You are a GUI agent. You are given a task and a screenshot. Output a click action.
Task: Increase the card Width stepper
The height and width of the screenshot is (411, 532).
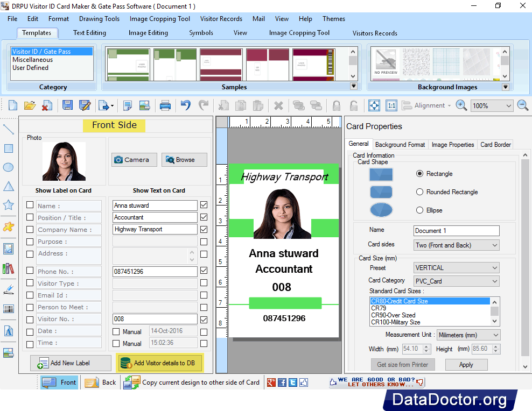click(x=427, y=346)
